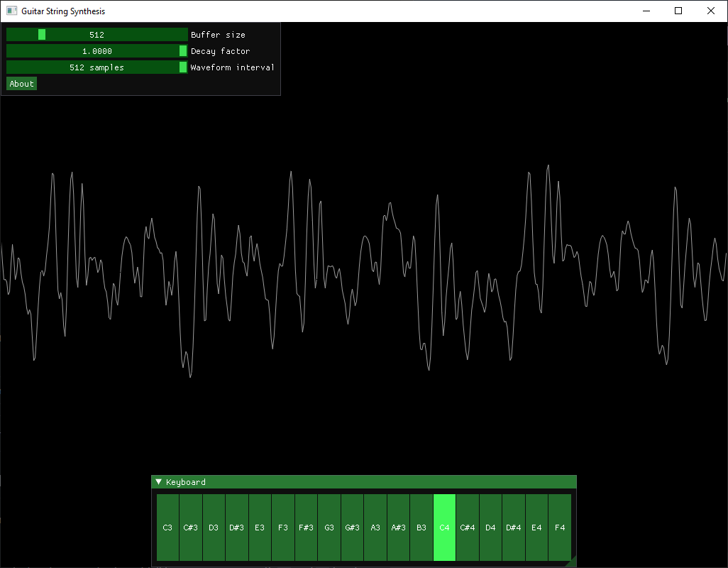Change the Decay factor value
The height and width of the screenshot is (568, 728).
[x=96, y=50]
